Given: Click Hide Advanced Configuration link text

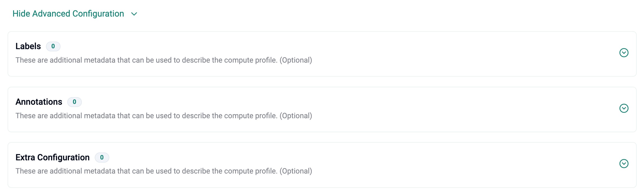Looking at the screenshot, I should [68, 14].
